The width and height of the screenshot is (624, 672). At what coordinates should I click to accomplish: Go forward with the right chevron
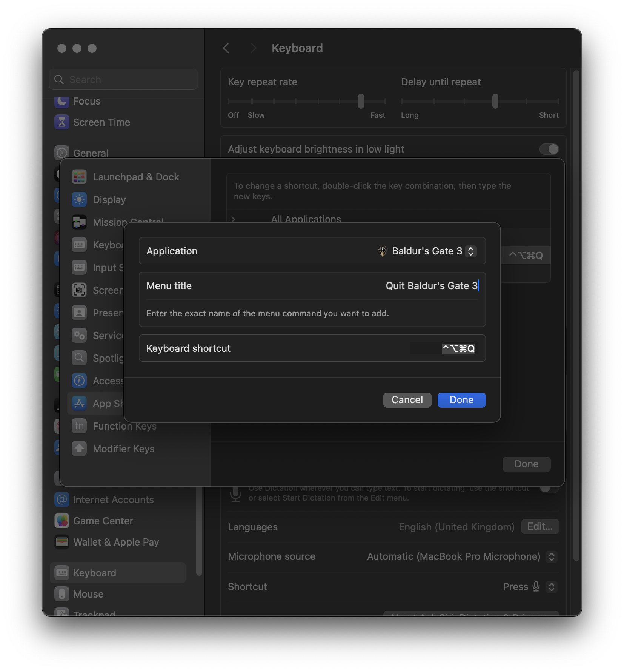point(253,48)
